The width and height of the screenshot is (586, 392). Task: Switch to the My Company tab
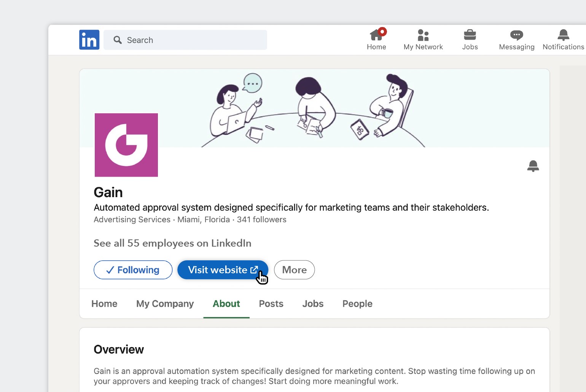pos(165,304)
